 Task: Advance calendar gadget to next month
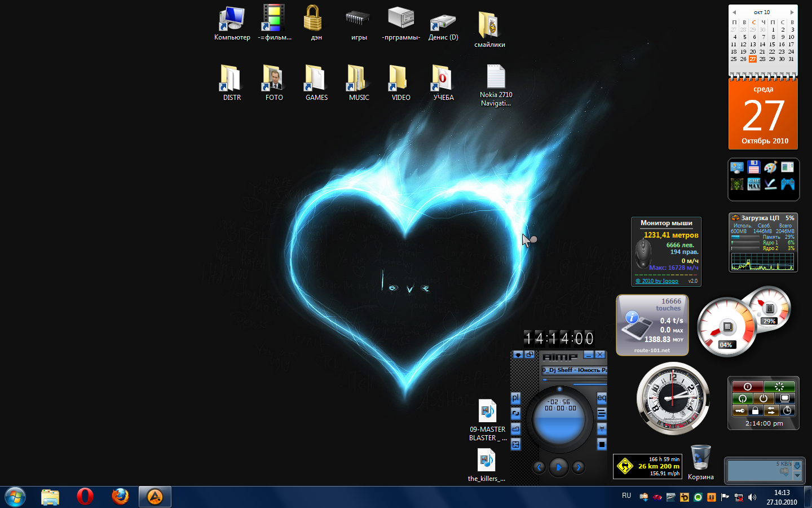pos(792,12)
